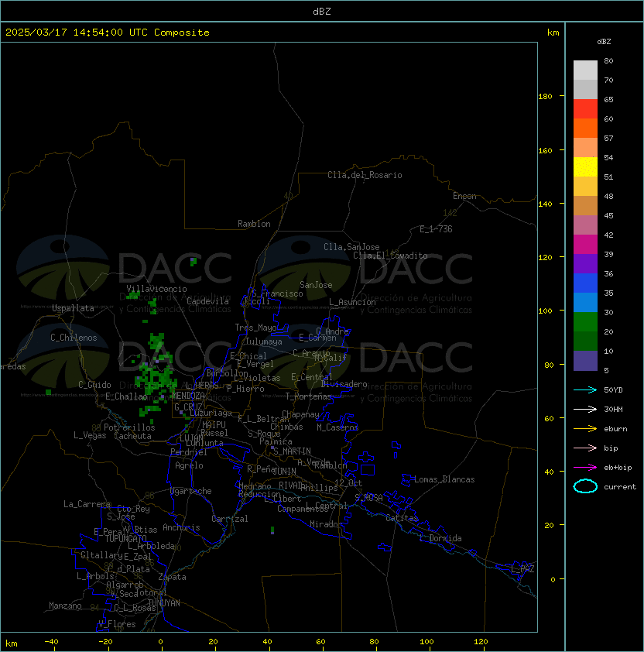Click the 'Uspallata' map label
Viewport: 644px width, 652px height.
(73, 308)
